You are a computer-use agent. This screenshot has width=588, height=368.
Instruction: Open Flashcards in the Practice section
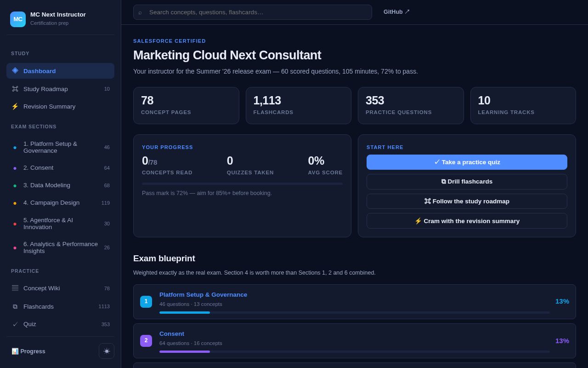click(60, 306)
